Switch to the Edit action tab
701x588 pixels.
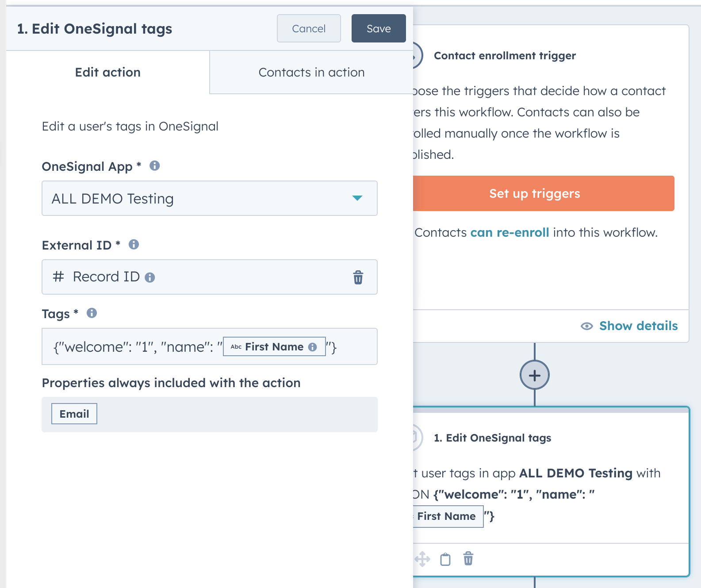click(107, 72)
